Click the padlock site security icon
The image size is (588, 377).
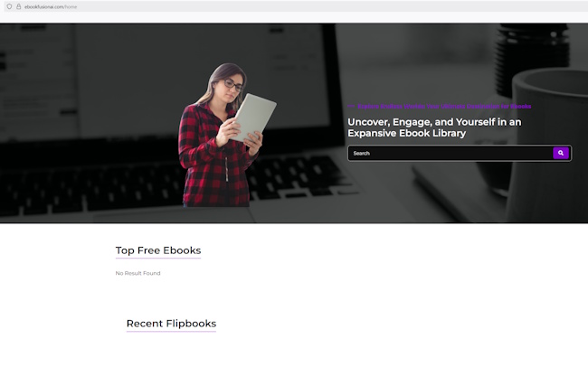(18, 6)
